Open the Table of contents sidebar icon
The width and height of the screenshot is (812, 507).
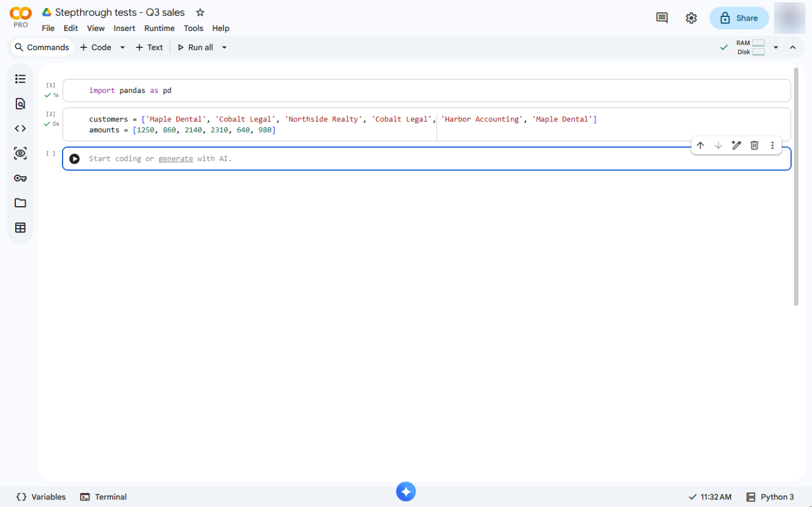(x=20, y=79)
